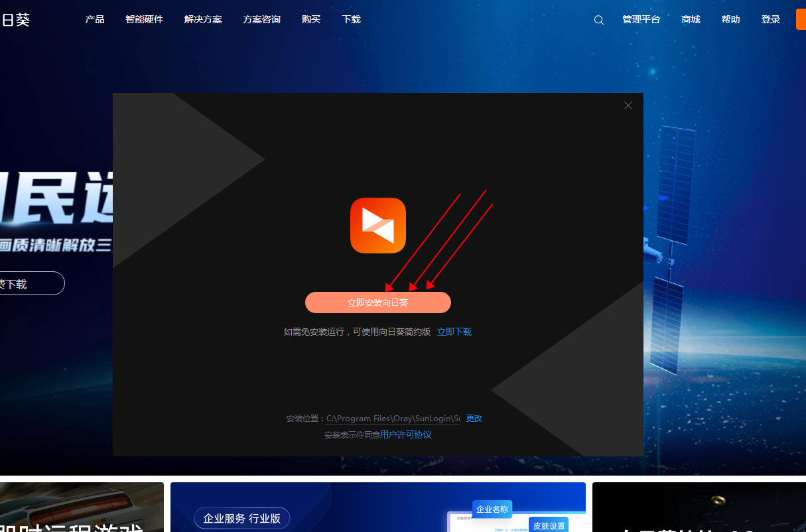
Task: Open the 解决方案 menu
Action: pyautogui.click(x=203, y=20)
